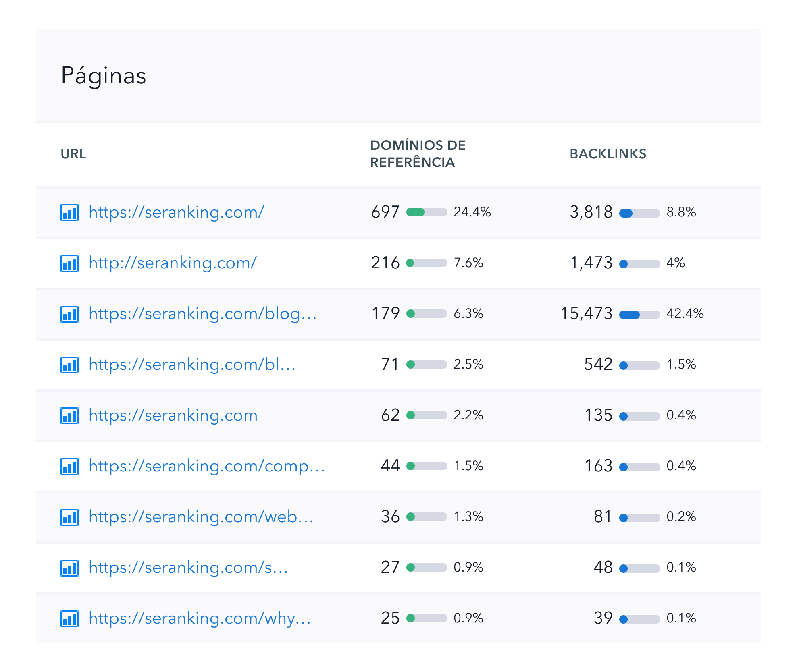
Task: Select the Páginas section title
Action: tap(104, 76)
